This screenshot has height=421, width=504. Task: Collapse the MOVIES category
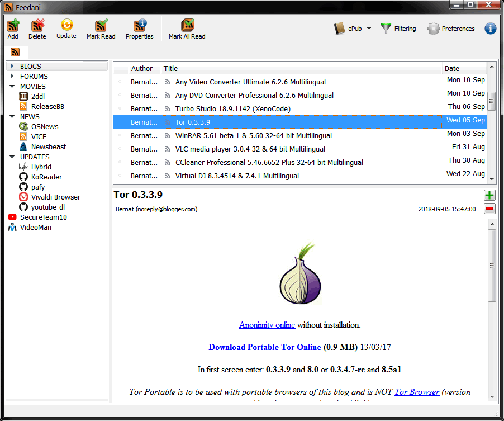(x=12, y=87)
